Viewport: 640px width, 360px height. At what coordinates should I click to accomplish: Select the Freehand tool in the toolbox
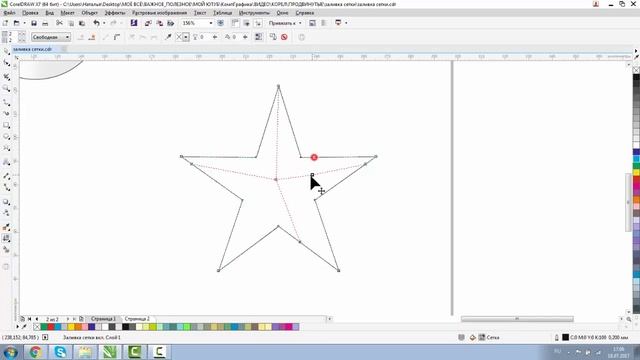coord(6,102)
